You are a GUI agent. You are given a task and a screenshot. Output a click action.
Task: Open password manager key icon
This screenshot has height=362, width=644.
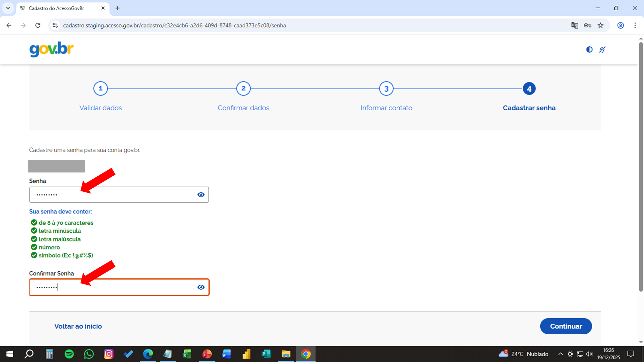pyautogui.click(x=587, y=25)
